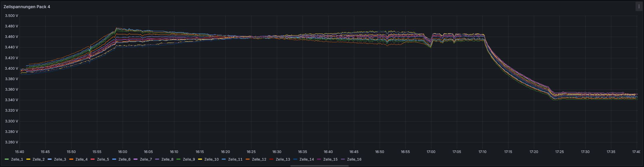Open color picker for Zelle_7 swatch
Image resolution: width=644 pixels, height=167 pixels.
[136, 159]
